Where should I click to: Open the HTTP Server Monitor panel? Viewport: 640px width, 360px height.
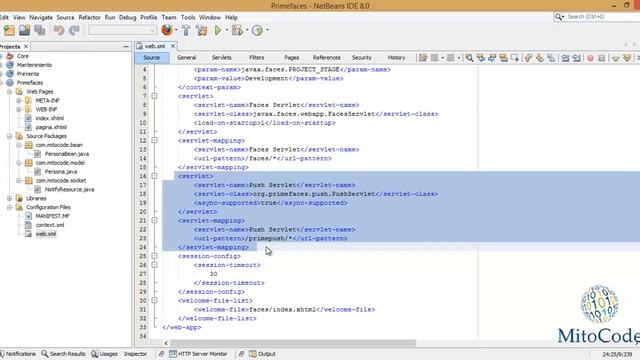click(198, 354)
